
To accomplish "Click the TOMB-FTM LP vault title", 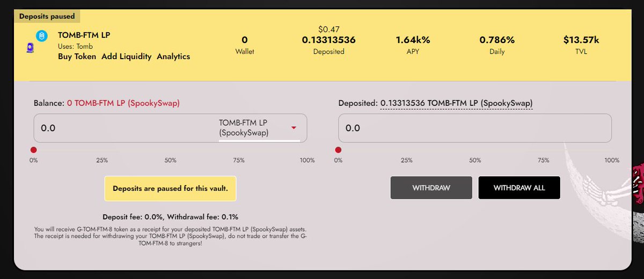I will click(84, 35).
